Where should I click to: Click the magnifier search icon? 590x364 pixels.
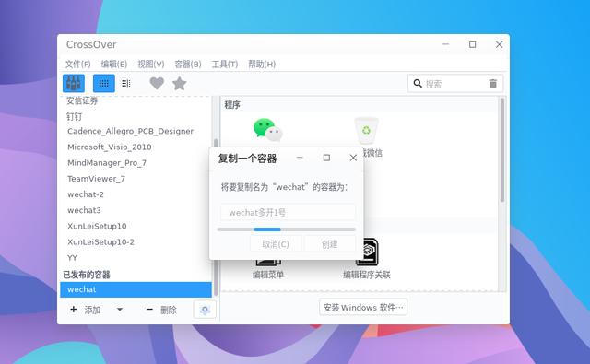click(418, 83)
